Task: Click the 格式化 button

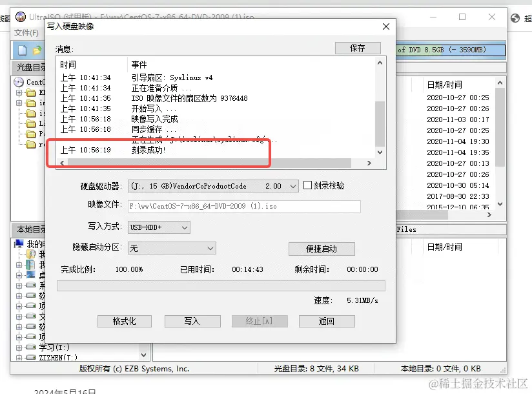Action: click(x=125, y=321)
